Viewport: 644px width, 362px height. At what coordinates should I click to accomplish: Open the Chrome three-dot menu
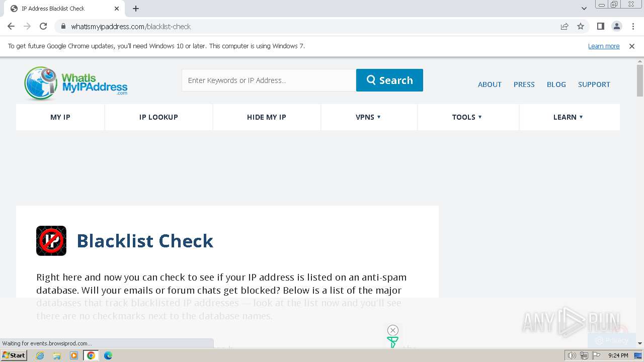pyautogui.click(x=632, y=27)
